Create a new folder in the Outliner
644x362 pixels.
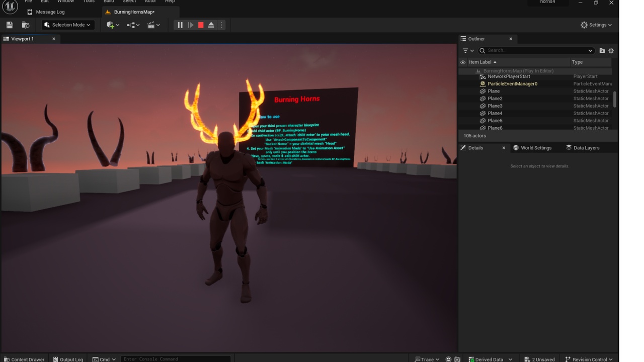point(602,50)
